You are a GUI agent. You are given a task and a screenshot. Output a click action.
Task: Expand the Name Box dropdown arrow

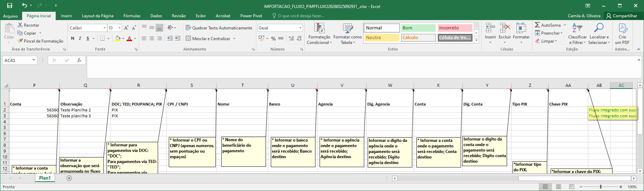click(34, 60)
